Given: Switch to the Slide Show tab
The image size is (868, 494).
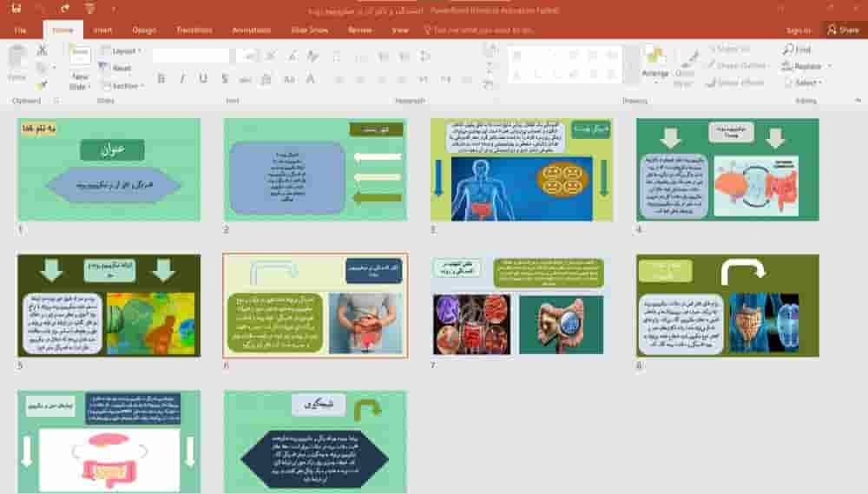Looking at the screenshot, I should pos(310,30).
